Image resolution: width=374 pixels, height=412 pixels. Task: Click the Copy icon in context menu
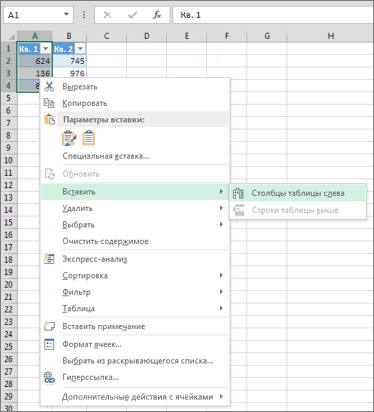tap(49, 103)
